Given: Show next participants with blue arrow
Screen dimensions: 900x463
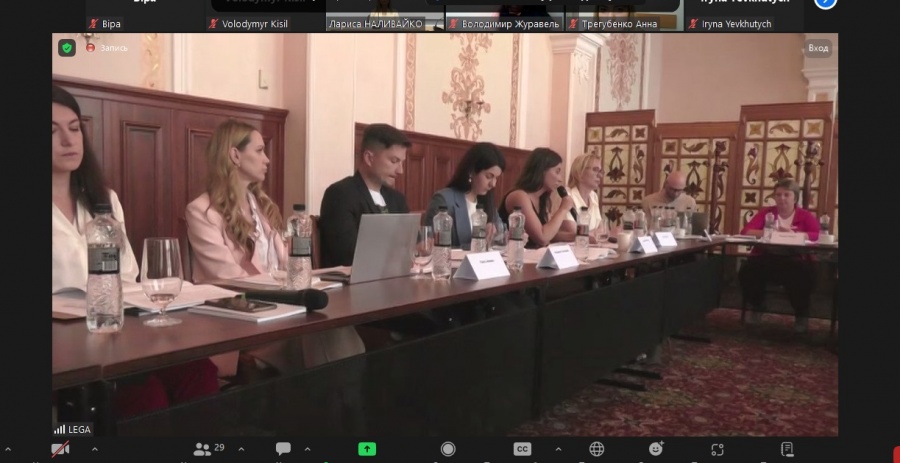Looking at the screenshot, I should tap(825, 2).
